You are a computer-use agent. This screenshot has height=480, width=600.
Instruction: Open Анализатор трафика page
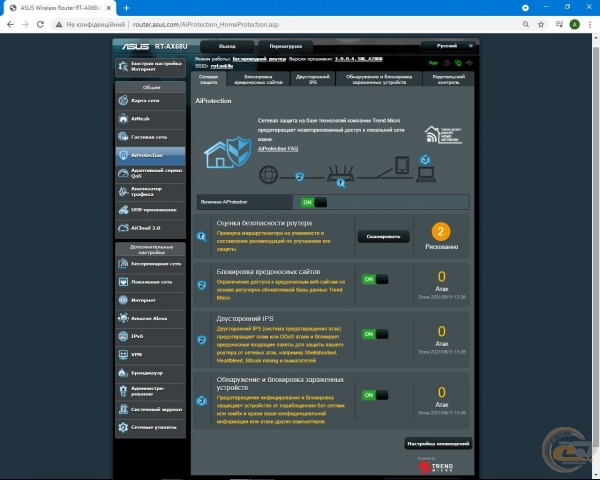coord(150,191)
